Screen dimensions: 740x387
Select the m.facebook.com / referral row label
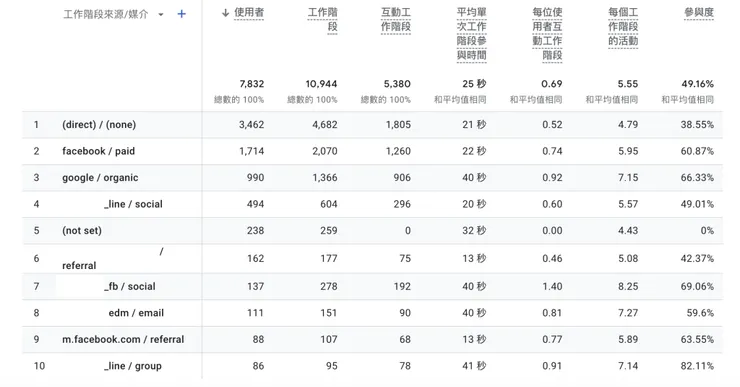point(123,339)
